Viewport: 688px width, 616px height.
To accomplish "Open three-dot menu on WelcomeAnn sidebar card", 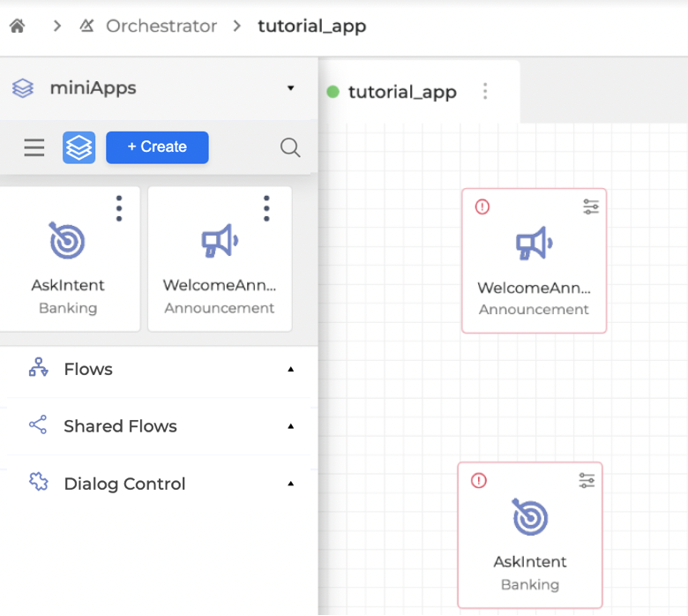I will pos(266,208).
